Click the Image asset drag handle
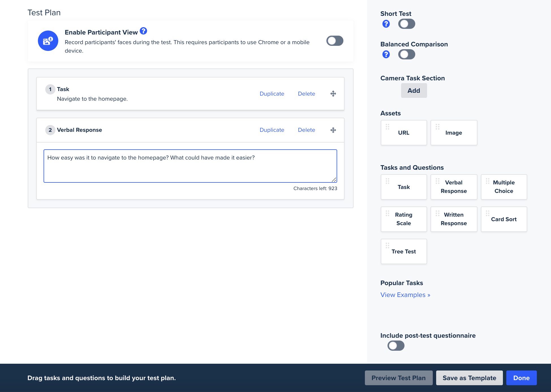Viewport: 551px width, 392px height. [x=438, y=127]
